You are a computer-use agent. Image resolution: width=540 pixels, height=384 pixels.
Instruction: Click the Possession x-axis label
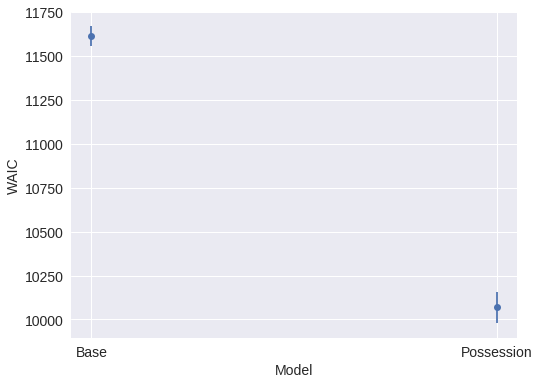click(x=496, y=352)
